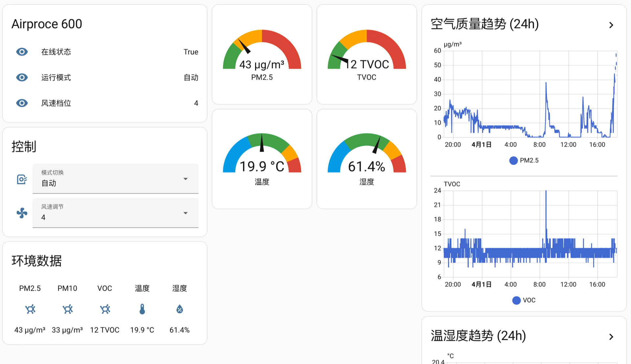
Task: Click the PM2.5 molecule icon in 环境数据
Action: [x=30, y=309]
